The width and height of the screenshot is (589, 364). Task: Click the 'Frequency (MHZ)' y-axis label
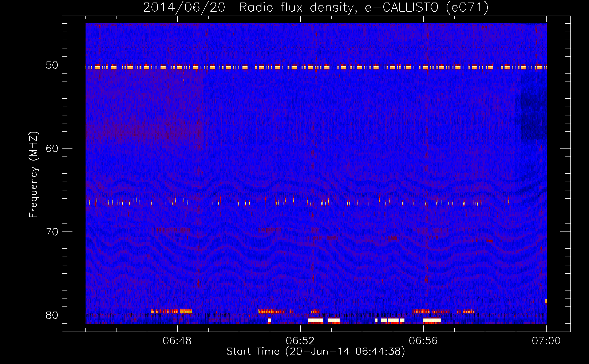33,175
